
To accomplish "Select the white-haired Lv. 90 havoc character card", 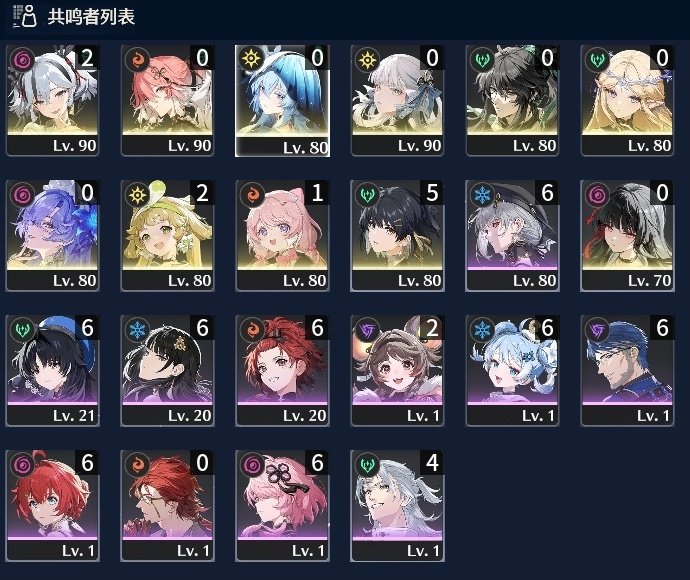I will (x=52, y=100).
